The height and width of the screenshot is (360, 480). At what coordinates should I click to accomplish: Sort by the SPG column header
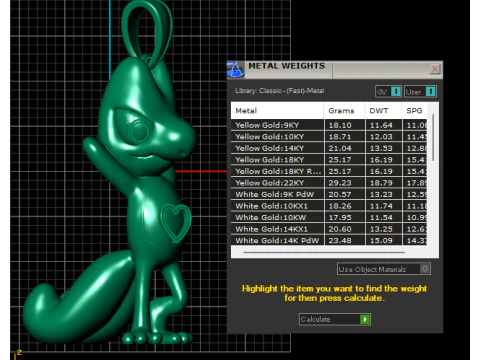[414, 111]
